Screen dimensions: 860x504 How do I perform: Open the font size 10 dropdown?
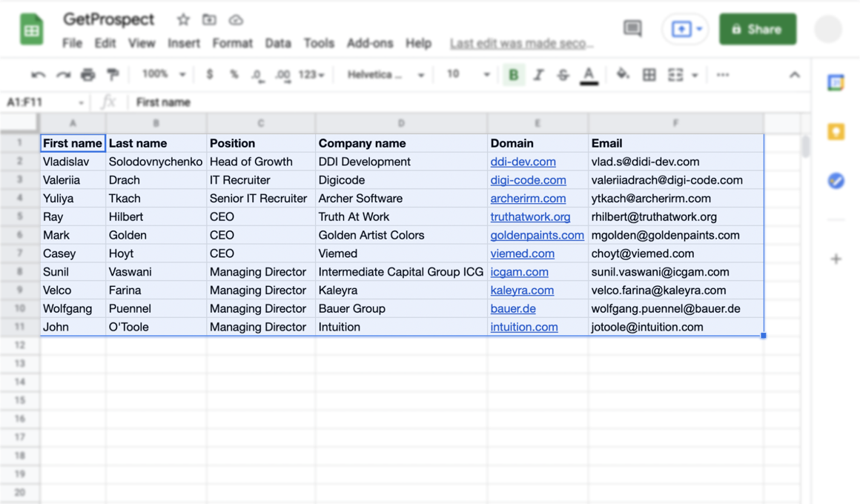(467, 74)
